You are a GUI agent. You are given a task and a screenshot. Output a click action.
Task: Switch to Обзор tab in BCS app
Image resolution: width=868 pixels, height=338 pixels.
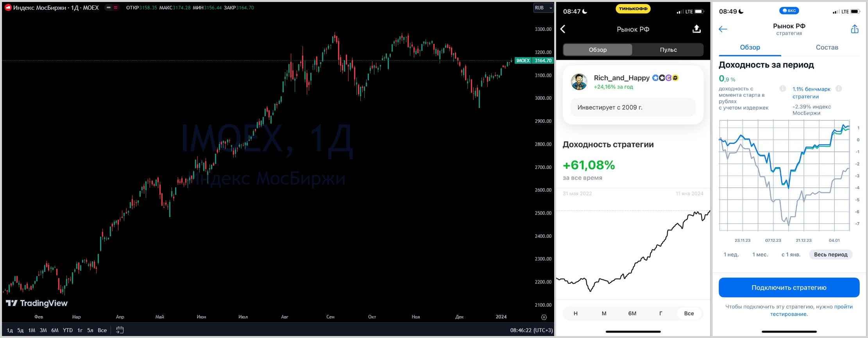tap(750, 47)
